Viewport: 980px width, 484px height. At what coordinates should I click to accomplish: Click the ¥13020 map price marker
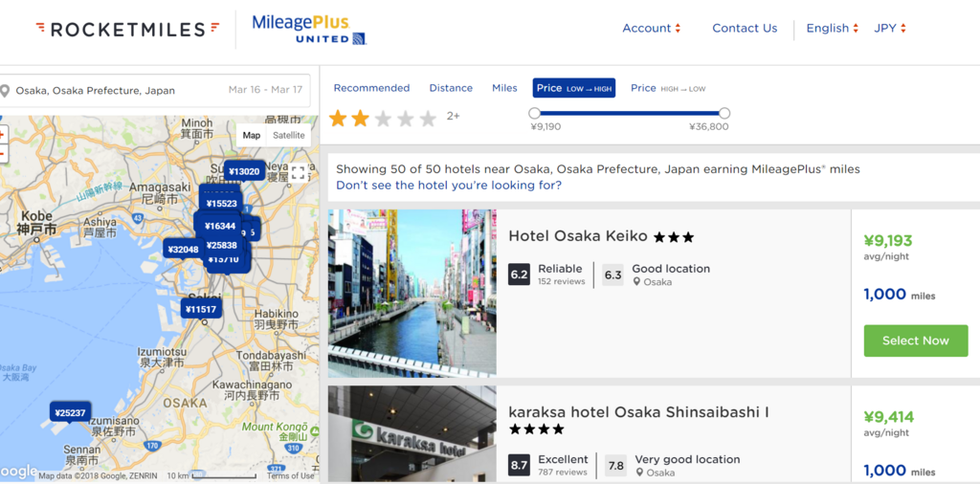pyautogui.click(x=244, y=172)
